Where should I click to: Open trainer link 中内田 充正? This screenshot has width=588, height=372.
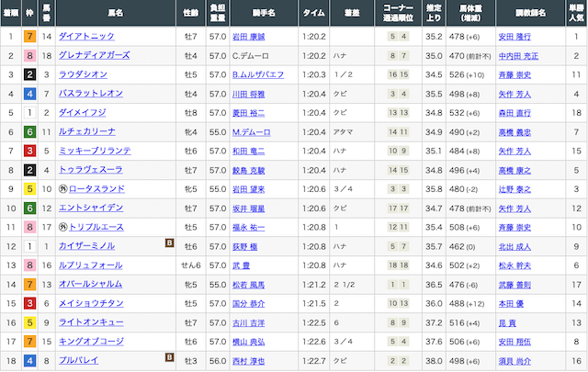coord(518,56)
